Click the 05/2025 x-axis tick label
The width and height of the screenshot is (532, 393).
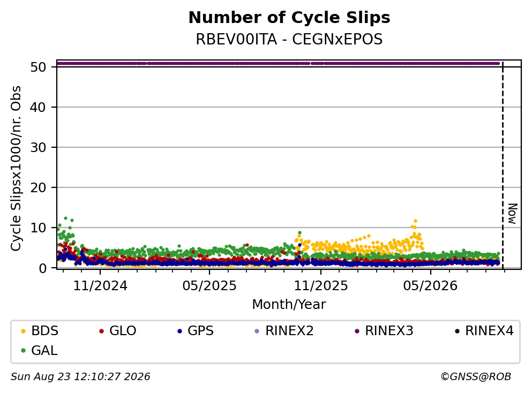point(209,286)
